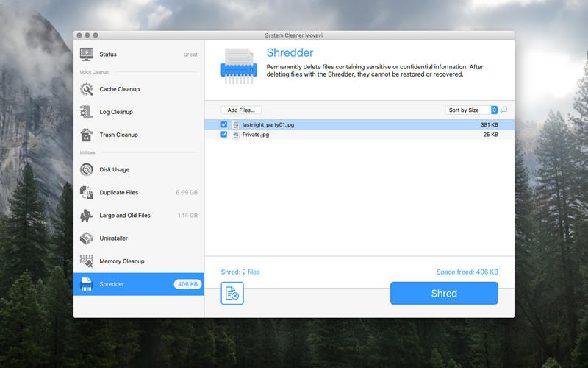Click the 'great' status value

[x=190, y=54]
